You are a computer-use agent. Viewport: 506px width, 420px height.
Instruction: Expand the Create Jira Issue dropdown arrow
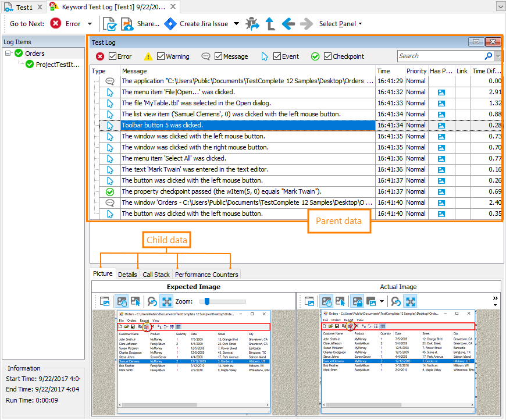[x=236, y=24]
